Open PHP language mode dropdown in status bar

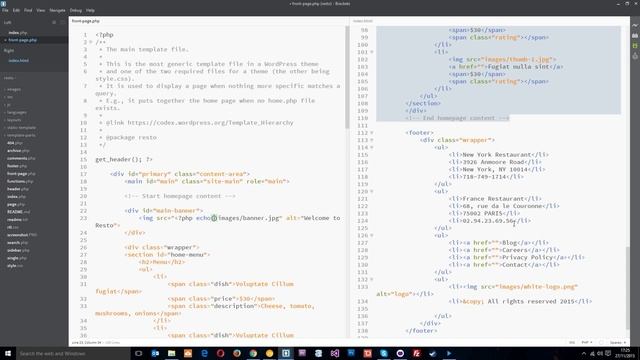pyautogui.click(x=587, y=342)
